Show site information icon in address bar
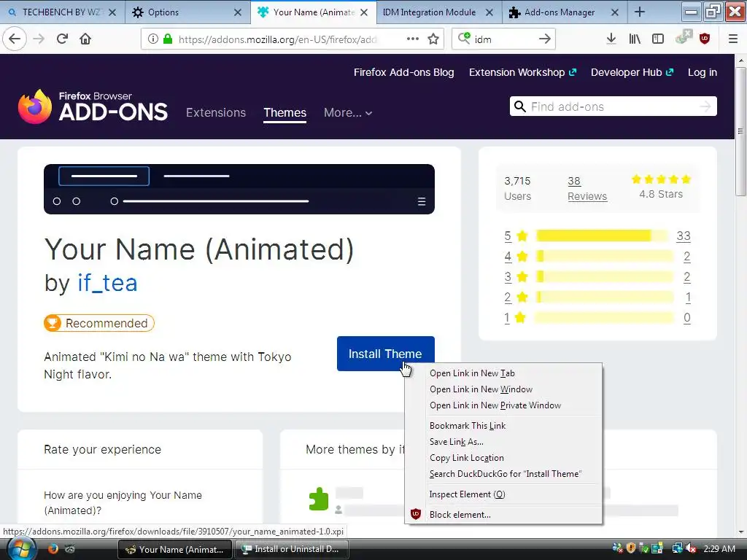 tap(152, 39)
